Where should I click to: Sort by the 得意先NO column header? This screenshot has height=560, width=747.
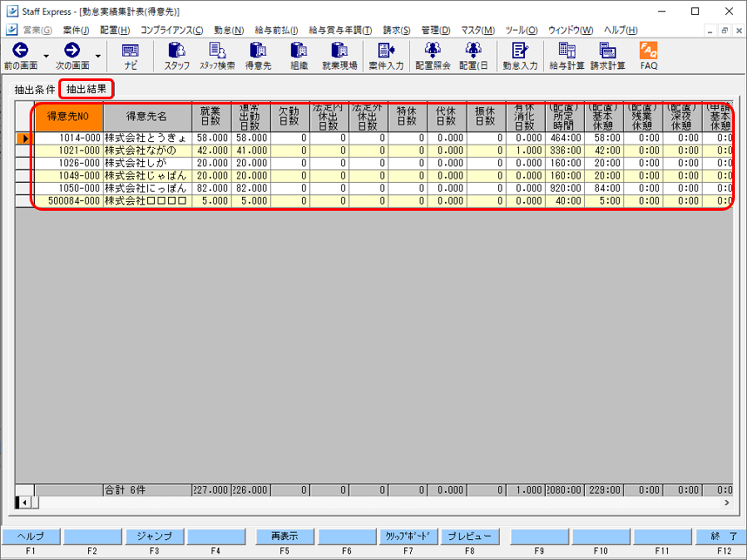tap(69, 117)
